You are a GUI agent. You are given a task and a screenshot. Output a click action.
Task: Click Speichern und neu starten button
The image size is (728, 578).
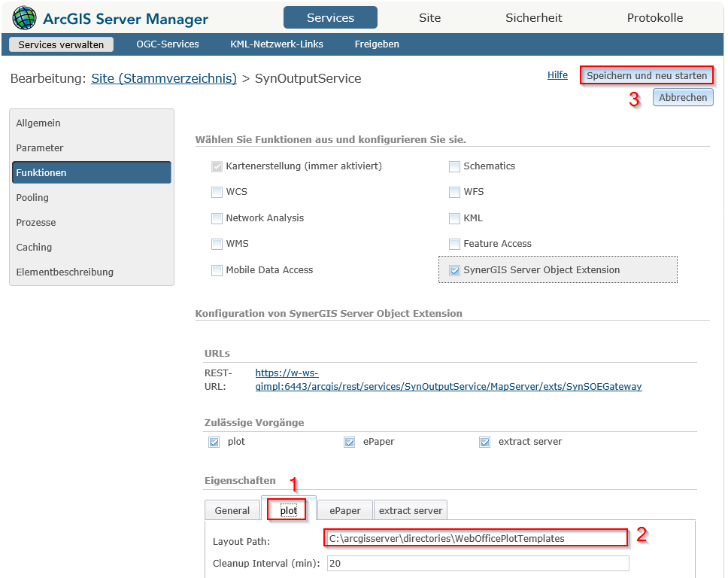(646, 75)
